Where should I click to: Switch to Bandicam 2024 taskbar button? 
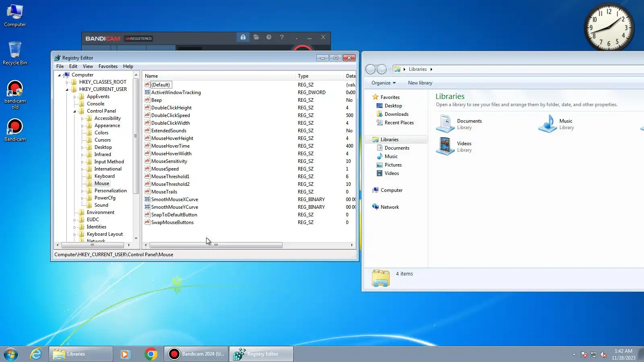(x=196, y=354)
